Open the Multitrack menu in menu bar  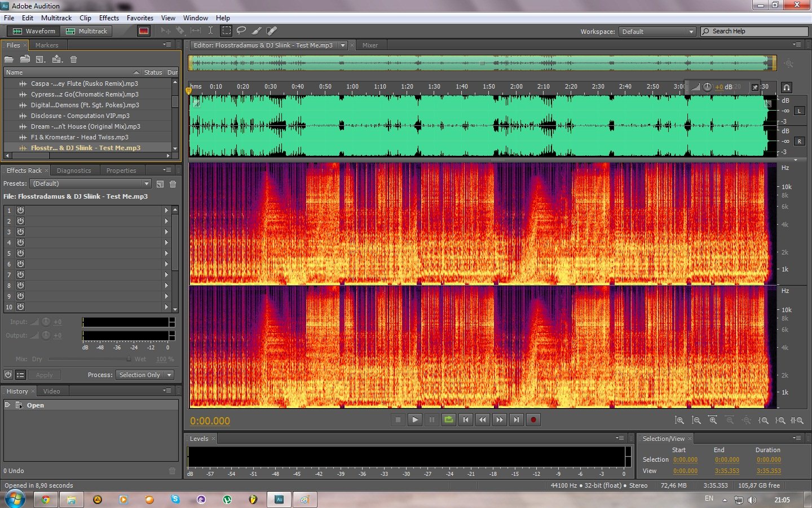(56, 18)
